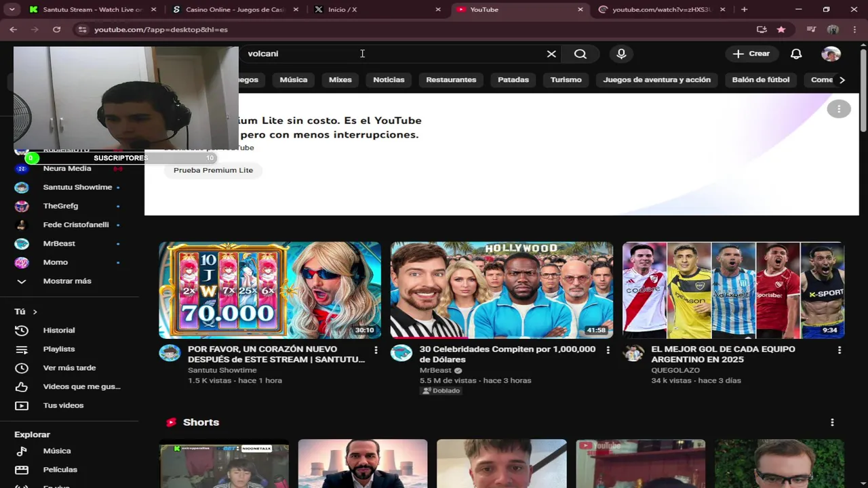Image resolution: width=868 pixels, height=488 pixels.
Task: Select the Balón de fútbol chip
Action: 761,79
